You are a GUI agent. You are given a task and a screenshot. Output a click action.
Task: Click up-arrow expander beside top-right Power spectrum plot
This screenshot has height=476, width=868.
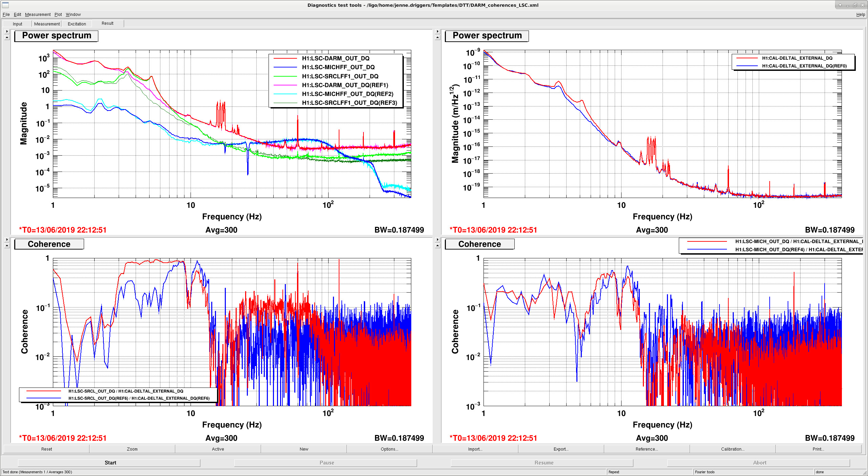pyautogui.click(x=437, y=37)
